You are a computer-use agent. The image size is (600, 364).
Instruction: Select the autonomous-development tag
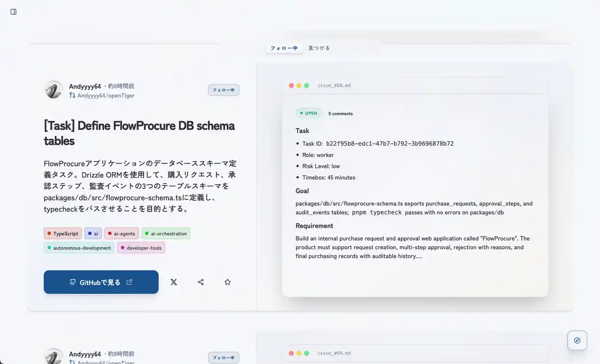[x=79, y=248]
